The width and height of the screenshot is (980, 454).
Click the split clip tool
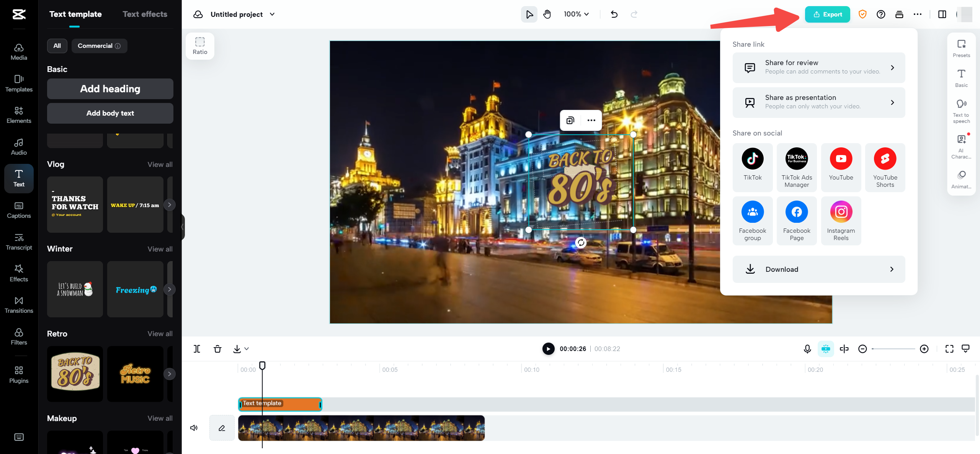tap(196, 349)
